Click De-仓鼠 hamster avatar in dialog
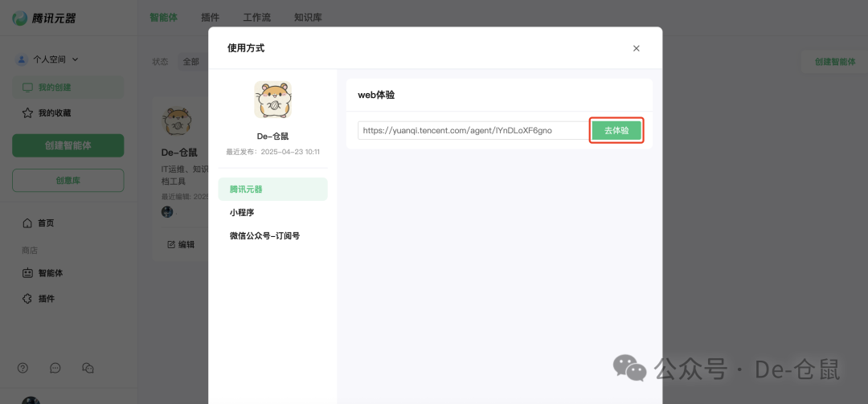868x404 pixels. click(273, 100)
